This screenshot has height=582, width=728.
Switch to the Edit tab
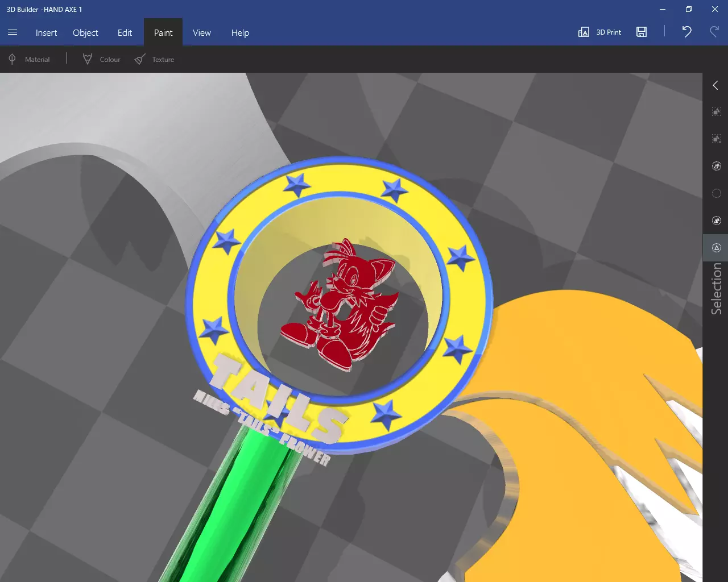[x=125, y=32]
